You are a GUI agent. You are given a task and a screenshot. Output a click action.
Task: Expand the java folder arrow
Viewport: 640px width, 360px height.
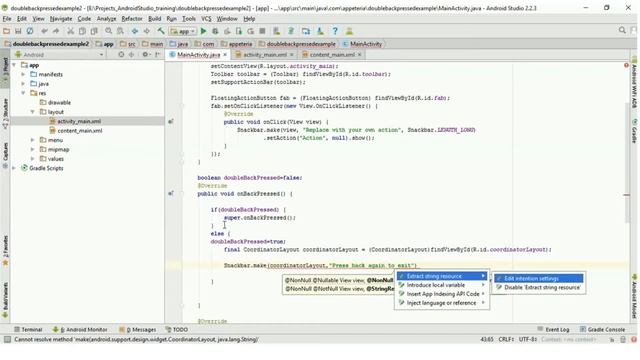click(x=23, y=84)
